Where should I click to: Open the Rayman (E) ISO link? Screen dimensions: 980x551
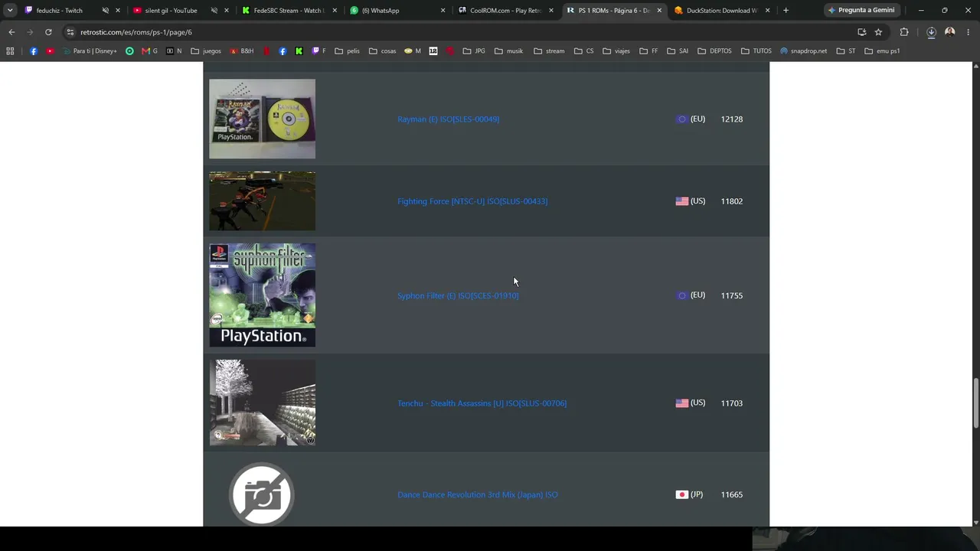pyautogui.click(x=448, y=119)
